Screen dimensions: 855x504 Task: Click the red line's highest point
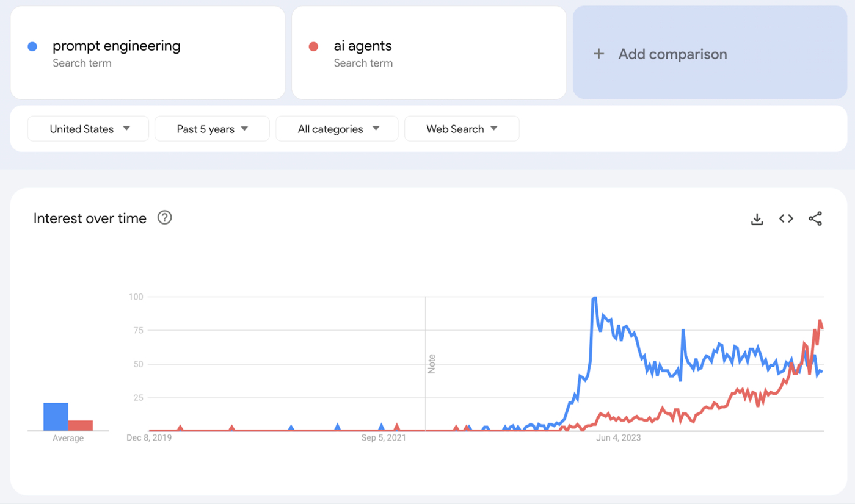(820, 321)
